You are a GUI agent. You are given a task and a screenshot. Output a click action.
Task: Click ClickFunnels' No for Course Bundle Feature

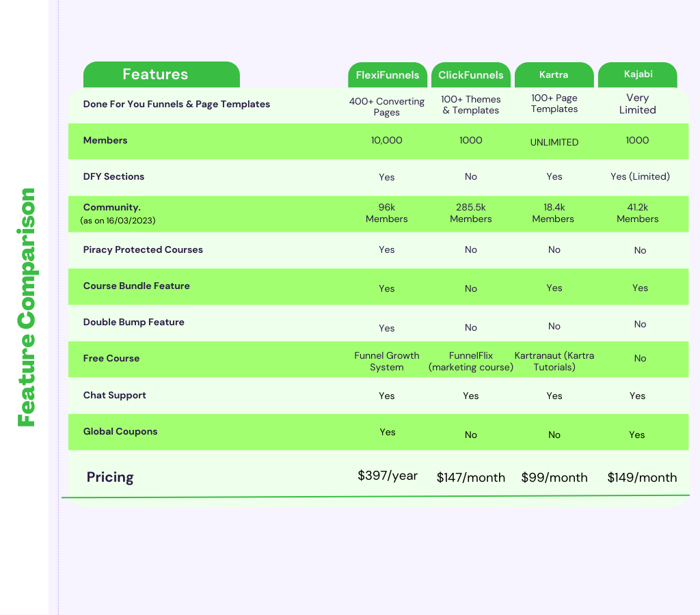[471, 289]
